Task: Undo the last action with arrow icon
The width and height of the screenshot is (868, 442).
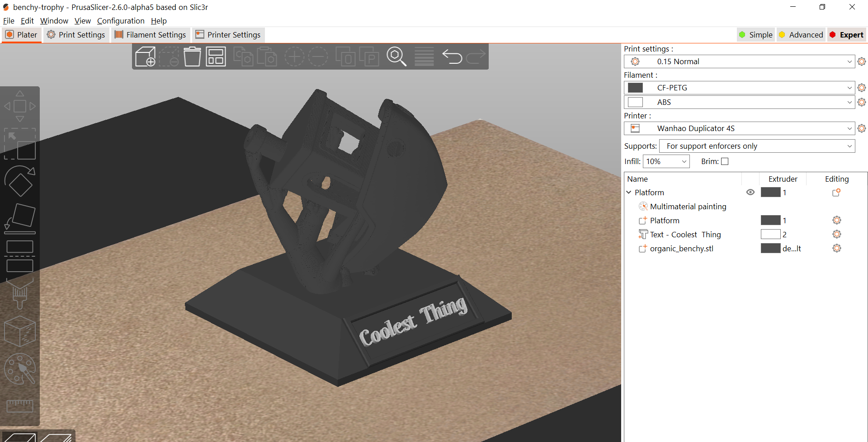Action: point(452,56)
